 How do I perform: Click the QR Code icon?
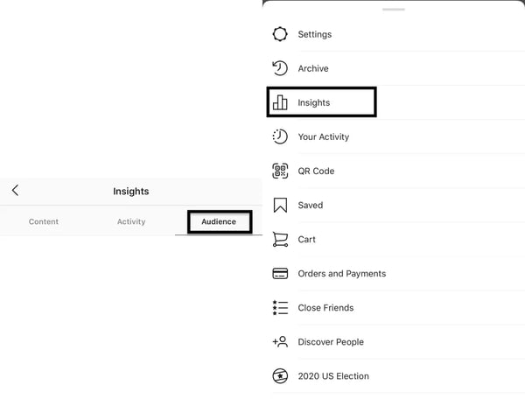point(280,171)
